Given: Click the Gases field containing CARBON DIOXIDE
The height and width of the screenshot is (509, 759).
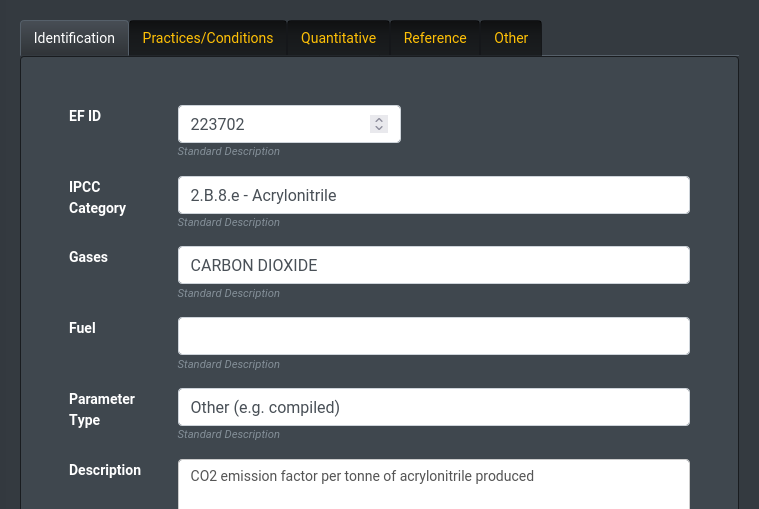Looking at the screenshot, I should pyautogui.click(x=433, y=265).
